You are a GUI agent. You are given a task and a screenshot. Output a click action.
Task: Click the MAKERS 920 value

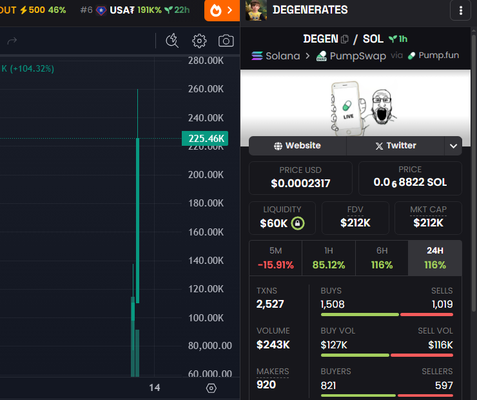[x=266, y=385]
